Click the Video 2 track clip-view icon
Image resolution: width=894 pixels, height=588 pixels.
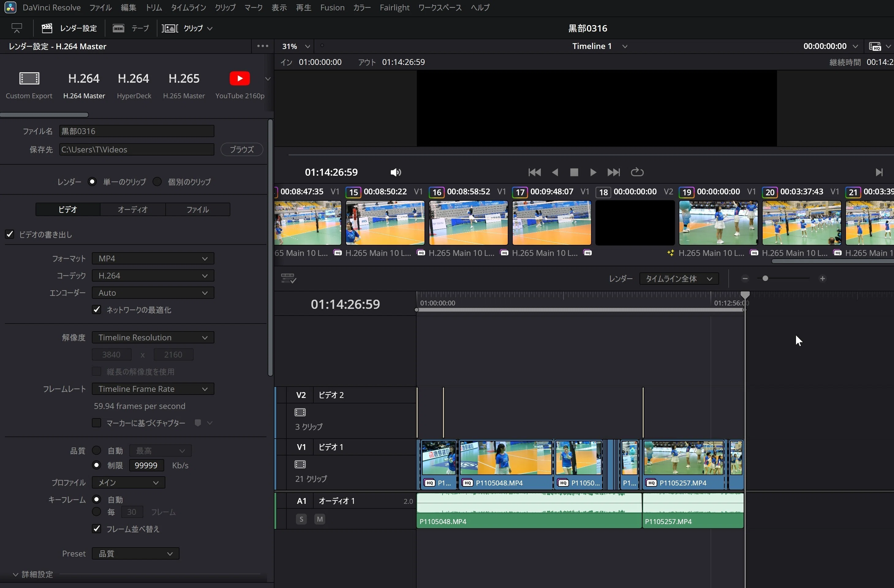pos(300,412)
